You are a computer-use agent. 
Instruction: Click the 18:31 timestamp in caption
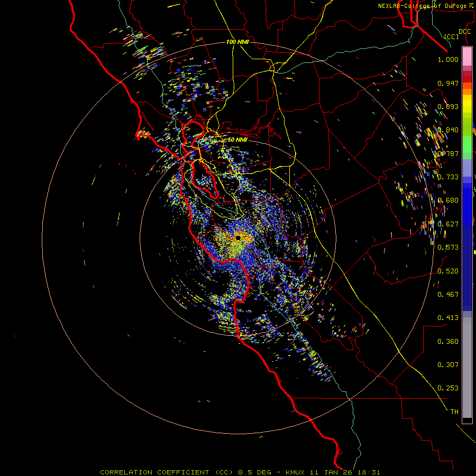click(368, 472)
